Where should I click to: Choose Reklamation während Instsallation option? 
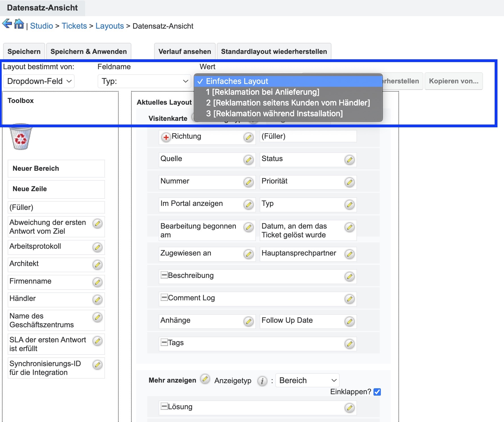click(274, 113)
